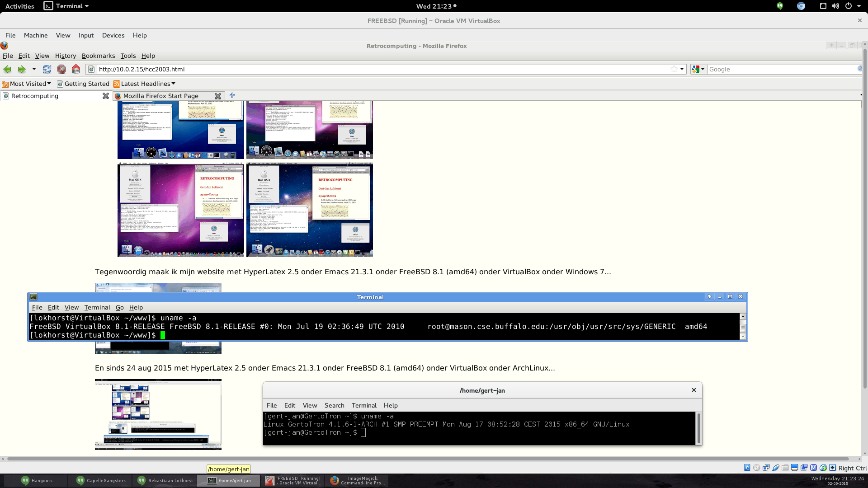Reload the page in Firefox
This screenshot has height=488, width=868.
47,69
